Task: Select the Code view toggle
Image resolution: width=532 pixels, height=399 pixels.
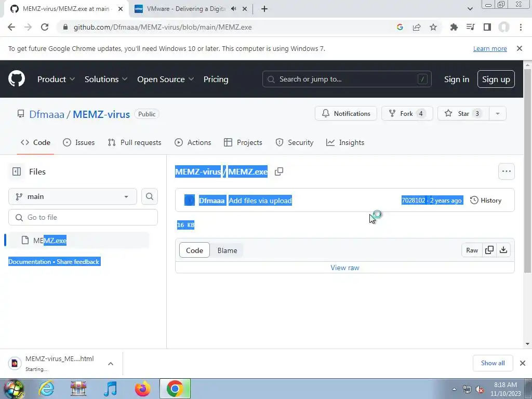Action: pos(194,250)
